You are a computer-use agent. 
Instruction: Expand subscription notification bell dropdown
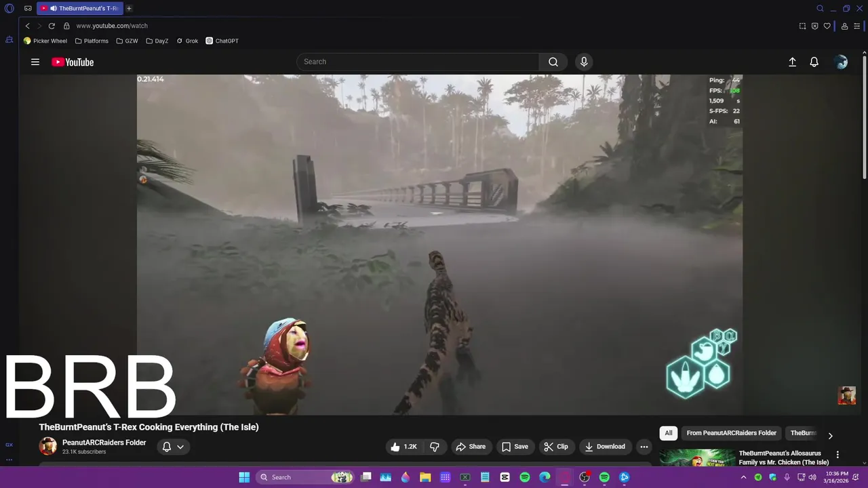tap(174, 447)
